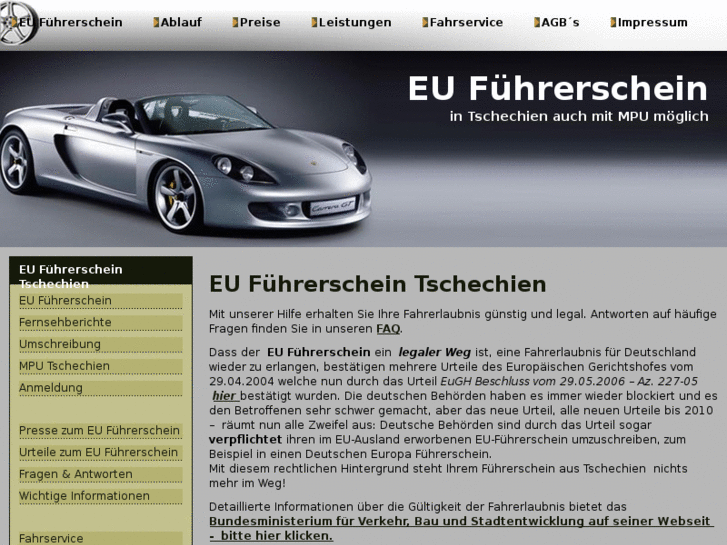
Task: Open MPU Tschechien sidebar link
Action: pyautogui.click(x=101, y=366)
